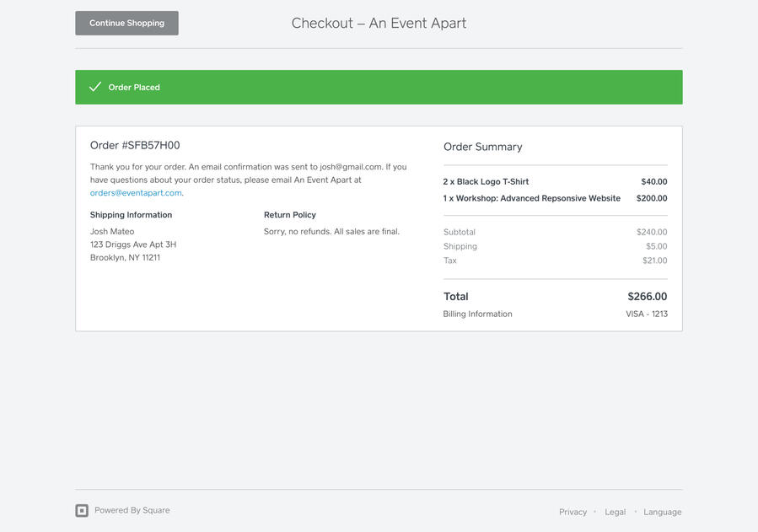Image resolution: width=758 pixels, height=532 pixels.
Task: Click the Brooklyn, NY 11211 address line
Action: pyautogui.click(x=125, y=258)
